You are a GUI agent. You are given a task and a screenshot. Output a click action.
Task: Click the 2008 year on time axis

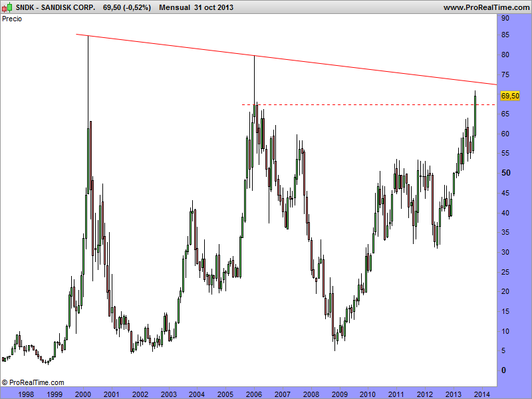pyautogui.click(x=311, y=394)
